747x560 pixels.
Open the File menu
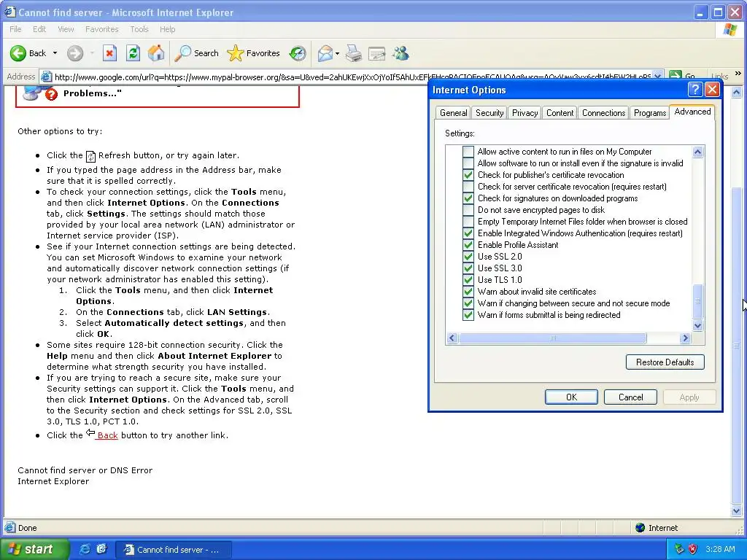[15, 29]
